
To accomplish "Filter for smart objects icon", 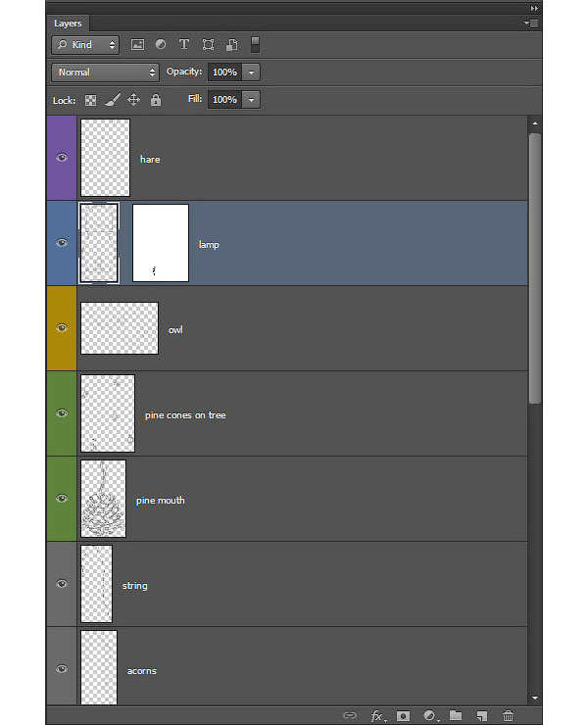I will click(232, 45).
